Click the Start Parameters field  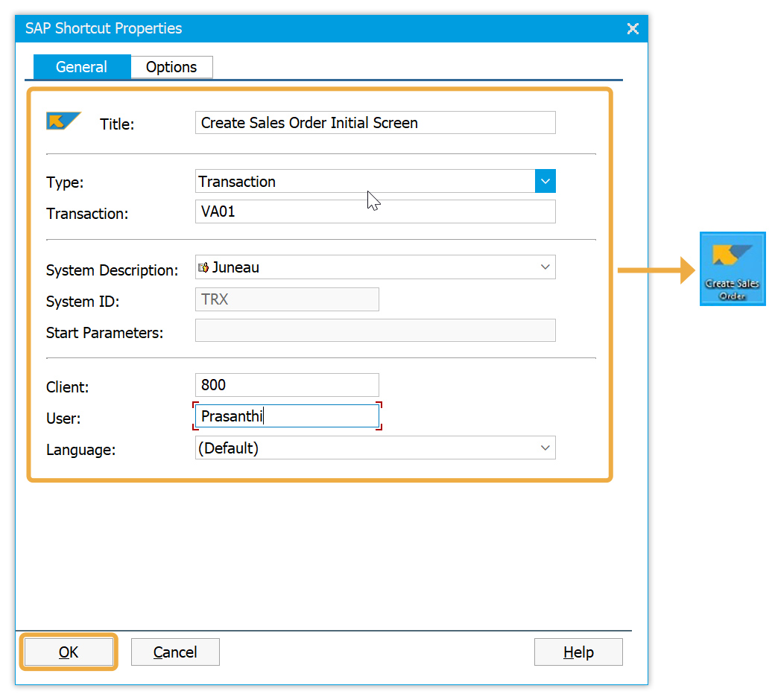click(x=375, y=331)
